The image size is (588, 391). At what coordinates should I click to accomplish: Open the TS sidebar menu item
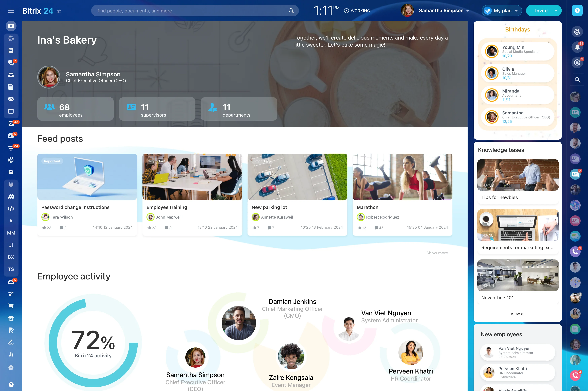click(x=11, y=269)
